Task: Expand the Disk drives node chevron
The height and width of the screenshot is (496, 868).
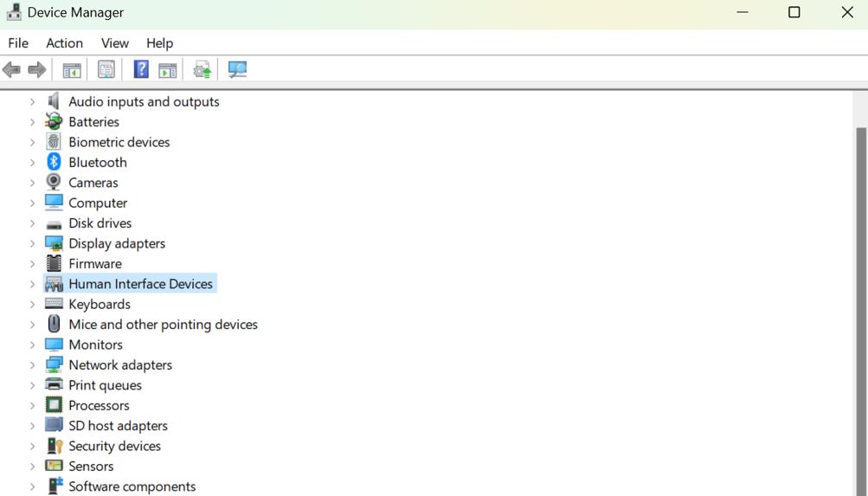Action: [x=33, y=223]
